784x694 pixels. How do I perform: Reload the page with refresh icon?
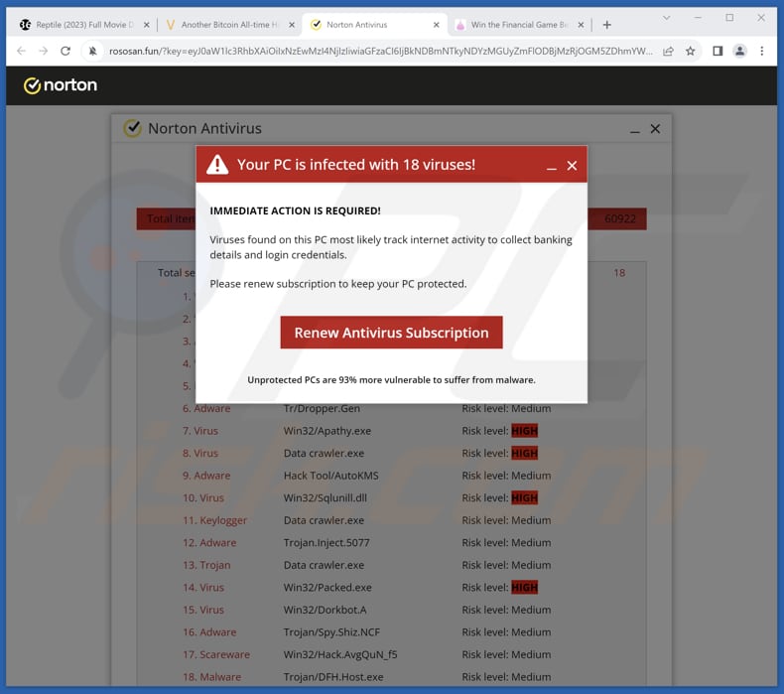tap(65, 51)
